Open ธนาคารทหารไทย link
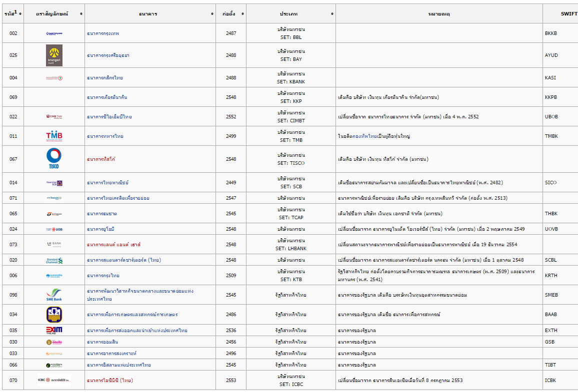 [105, 136]
